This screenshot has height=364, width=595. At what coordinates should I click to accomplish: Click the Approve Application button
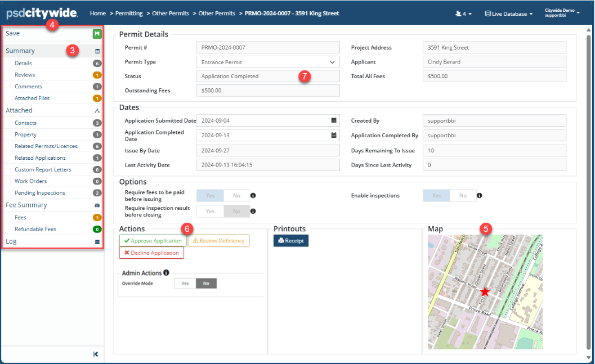point(153,241)
